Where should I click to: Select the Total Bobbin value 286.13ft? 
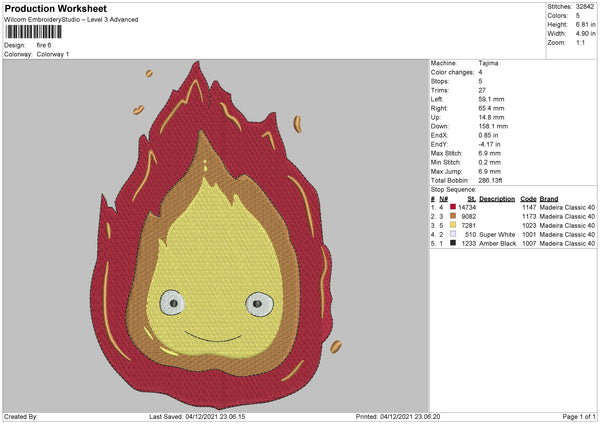click(x=490, y=181)
